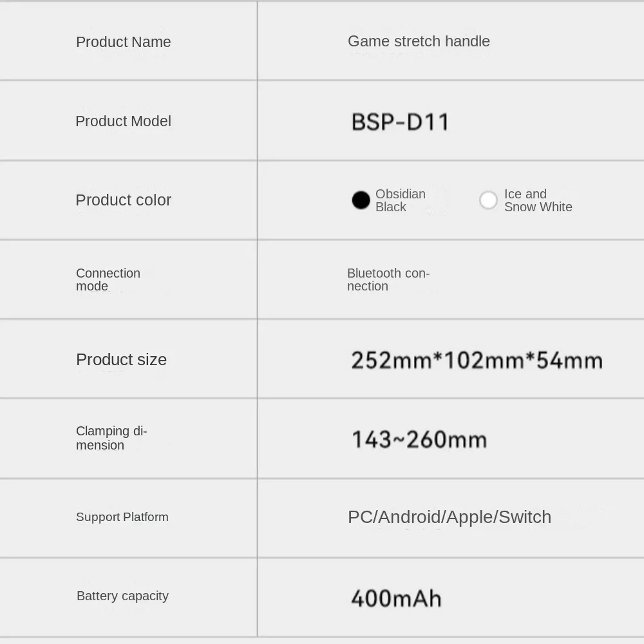
Task: Click the 143~260mm clamping value
Action: pyautogui.click(x=419, y=439)
